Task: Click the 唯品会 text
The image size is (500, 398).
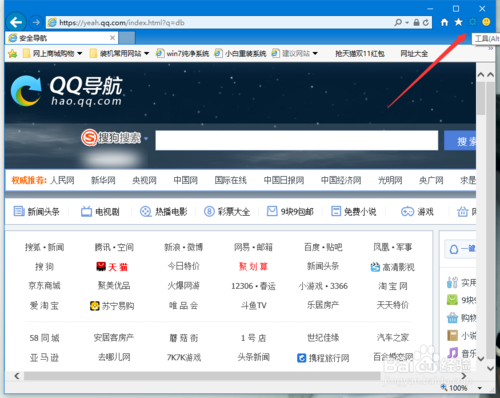Action: click(184, 305)
